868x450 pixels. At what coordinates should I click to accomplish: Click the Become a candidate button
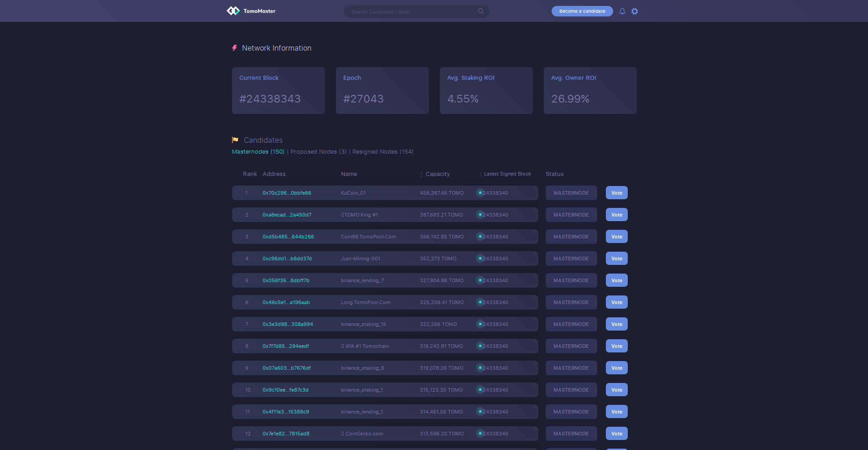pyautogui.click(x=582, y=11)
